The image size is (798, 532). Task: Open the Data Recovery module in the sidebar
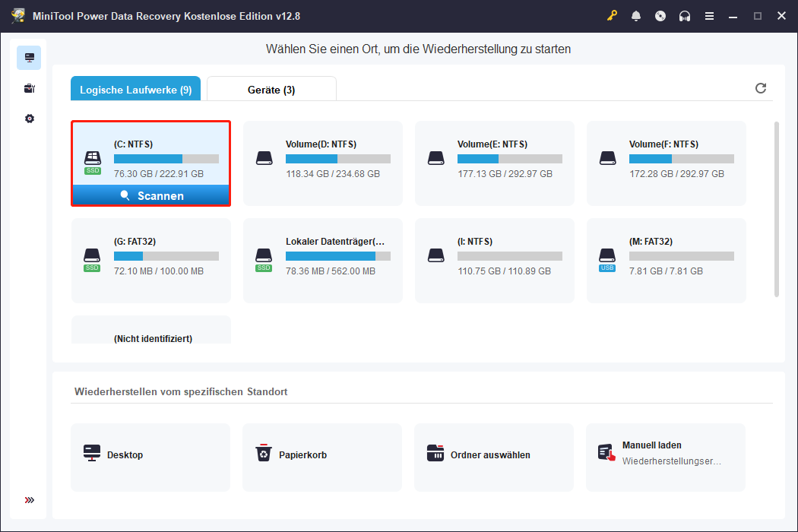[29, 57]
